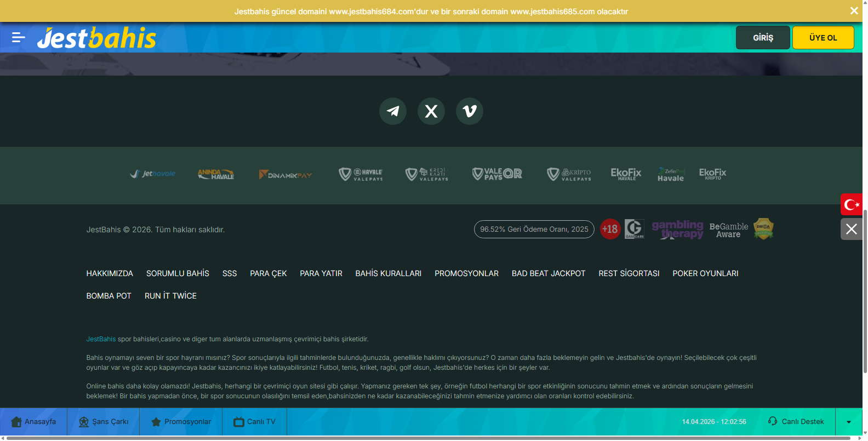Open the REST SİGORTASI footer link

point(629,273)
